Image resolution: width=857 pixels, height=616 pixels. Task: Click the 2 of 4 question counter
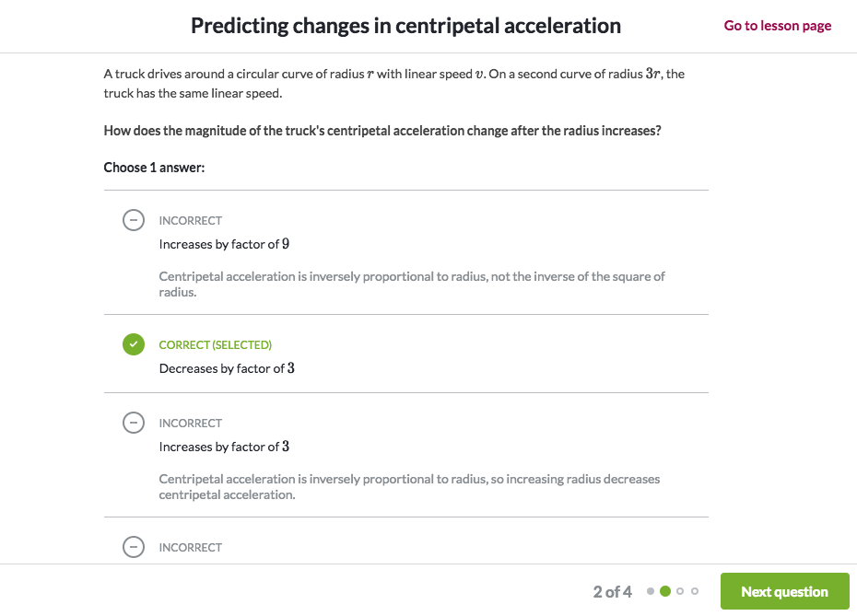612,592
